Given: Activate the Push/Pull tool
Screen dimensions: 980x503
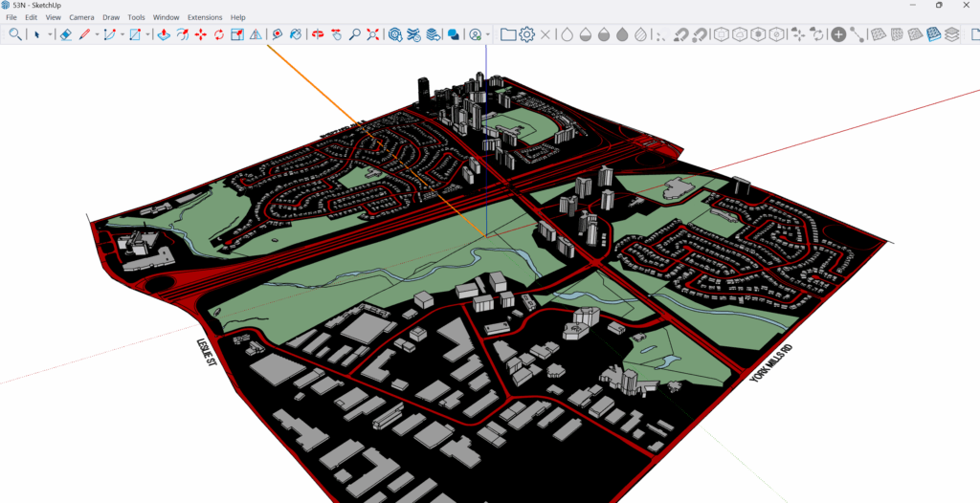Looking at the screenshot, I should click(x=164, y=34).
